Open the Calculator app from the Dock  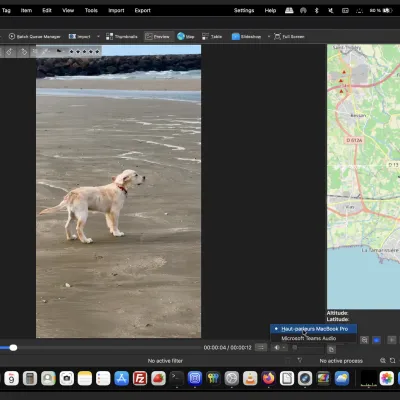[x=30, y=378]
